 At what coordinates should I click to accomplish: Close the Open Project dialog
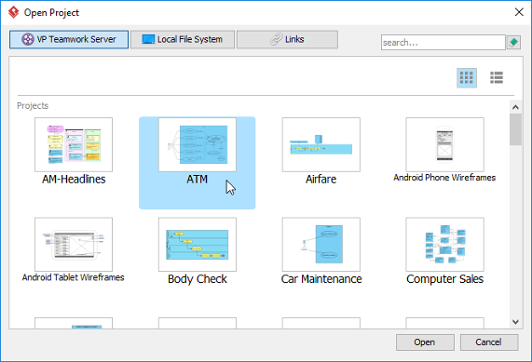(519, 12)
